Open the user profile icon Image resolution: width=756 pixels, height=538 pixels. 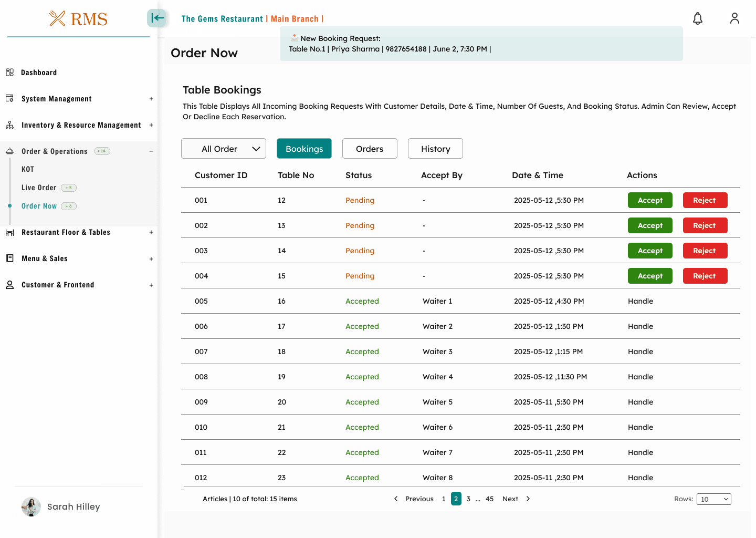click(x=734, y=19)
